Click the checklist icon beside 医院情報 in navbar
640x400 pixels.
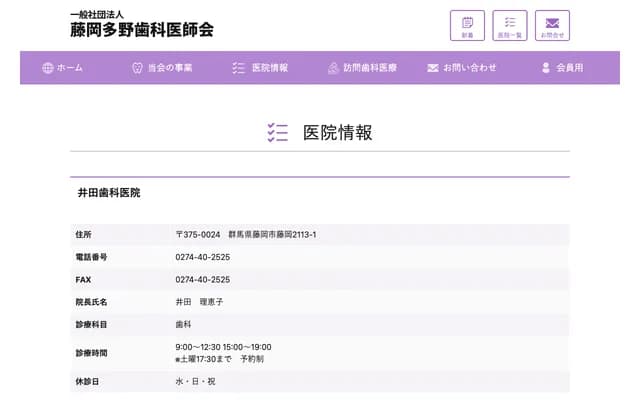[238, 68]
